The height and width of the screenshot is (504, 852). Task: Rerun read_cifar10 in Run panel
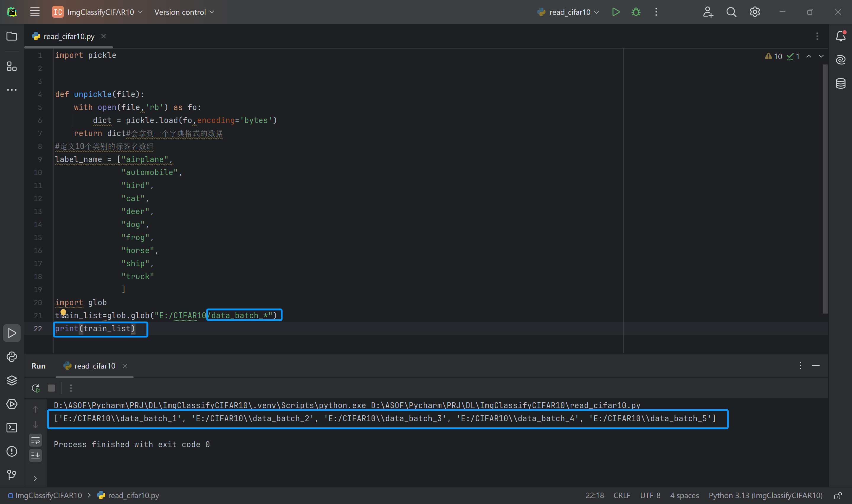[x=36, y=388]
